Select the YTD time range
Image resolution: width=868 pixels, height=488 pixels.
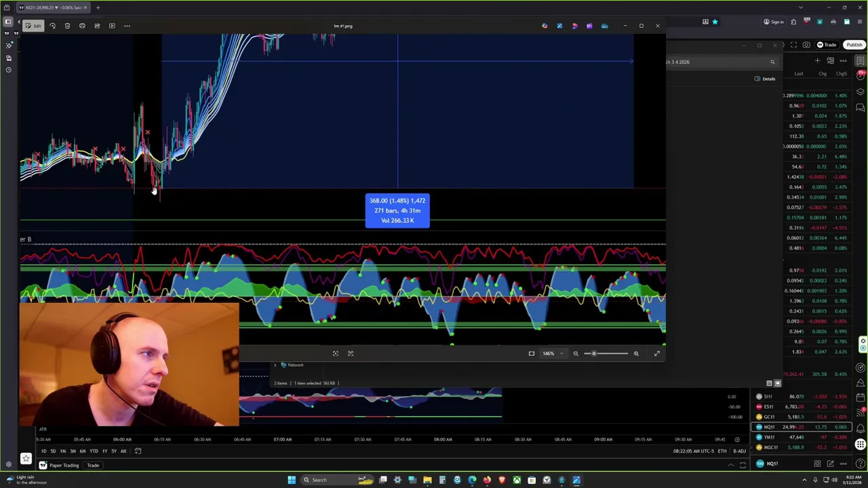click(94, 451)
